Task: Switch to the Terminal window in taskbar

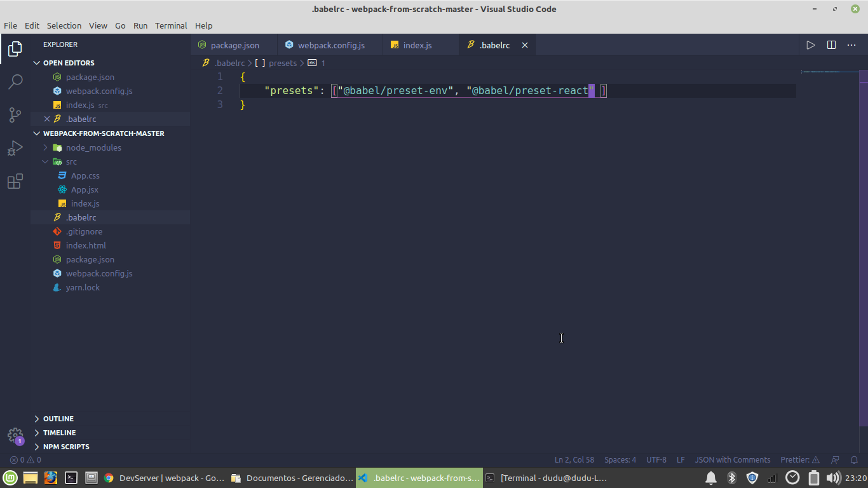Action: point(546,478)
